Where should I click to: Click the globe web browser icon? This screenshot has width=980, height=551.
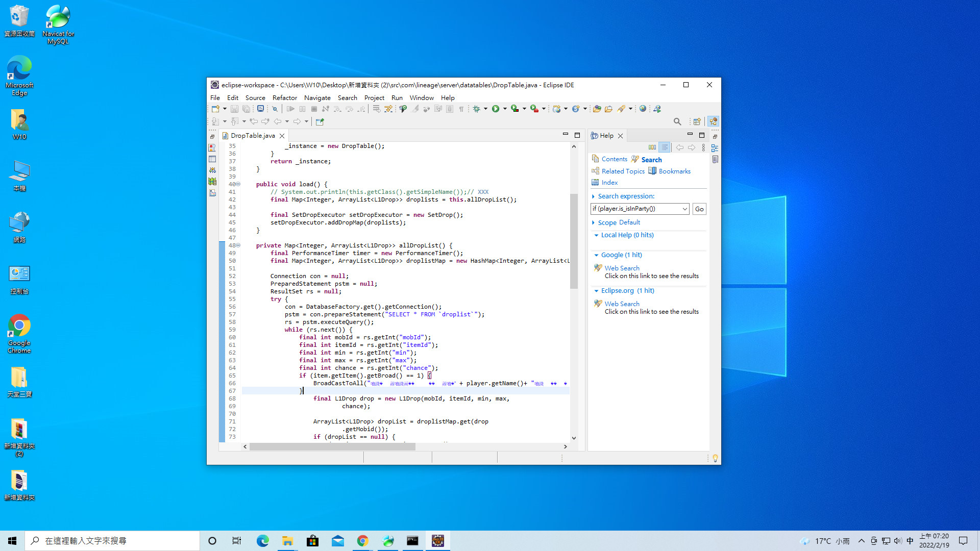pyautogui.click(x=643, y=109)
